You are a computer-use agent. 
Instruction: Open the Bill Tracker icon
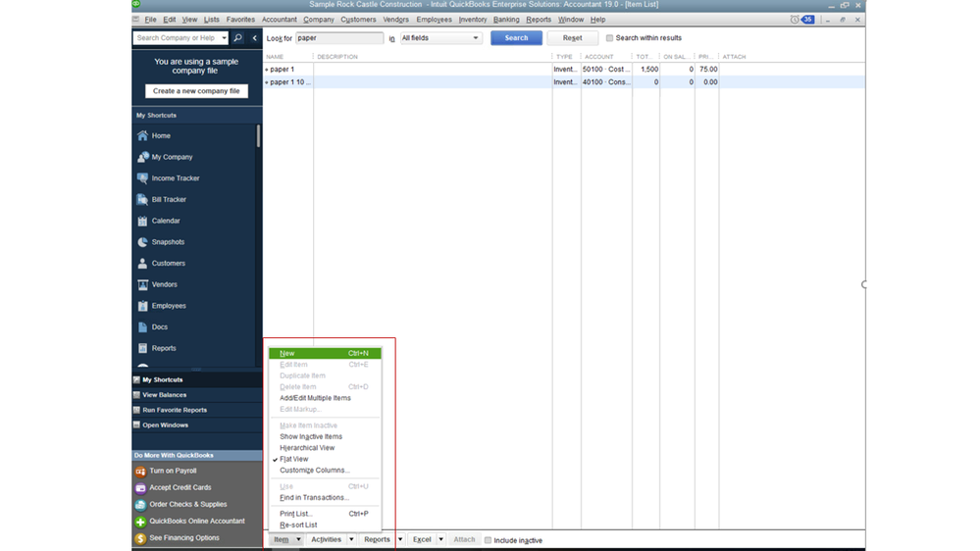coord(142,199)
